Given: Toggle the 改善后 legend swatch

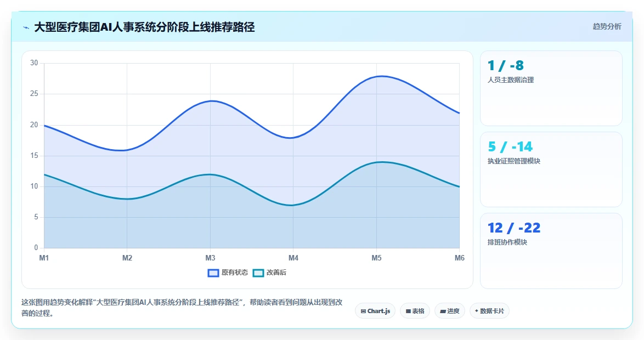Looking at the screenshot, I should pyautogui.click(x=258, y=273).
